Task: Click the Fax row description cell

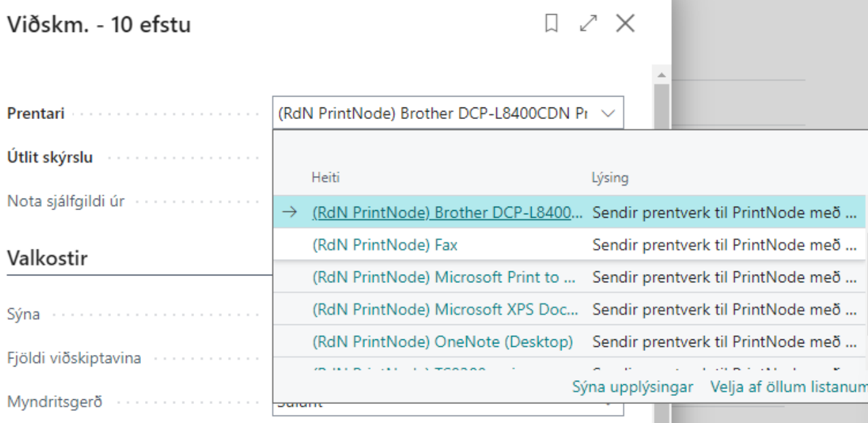Action: pyautogui.click(x=724, y=245)
